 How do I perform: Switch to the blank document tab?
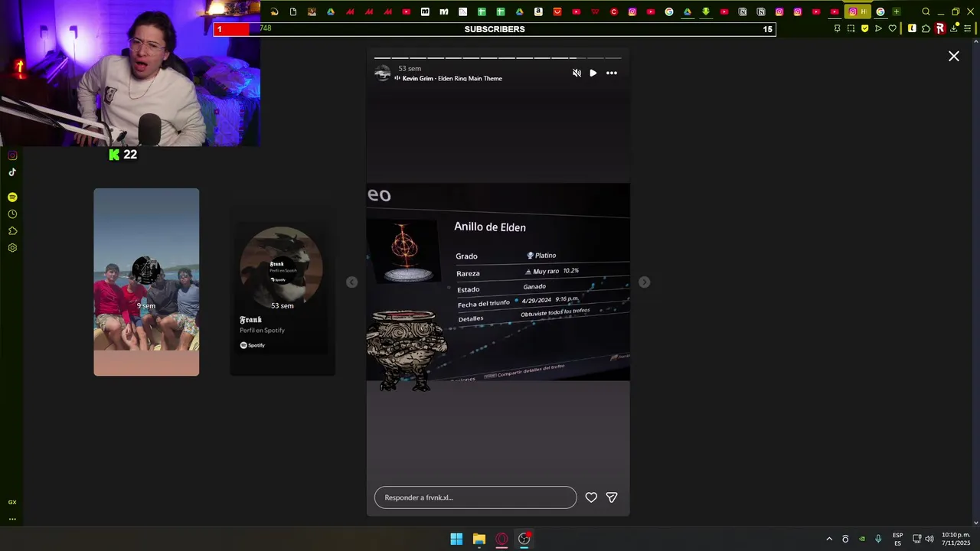click(293, 11)
